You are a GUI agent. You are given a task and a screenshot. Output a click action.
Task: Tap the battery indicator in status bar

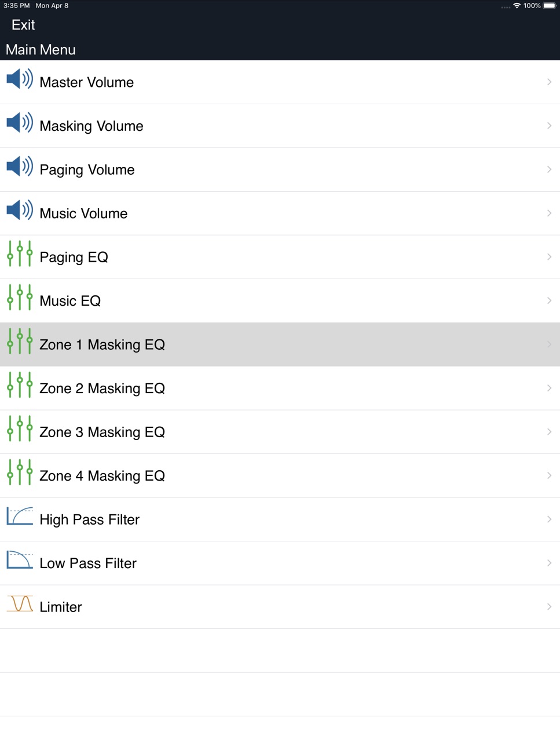550,6
